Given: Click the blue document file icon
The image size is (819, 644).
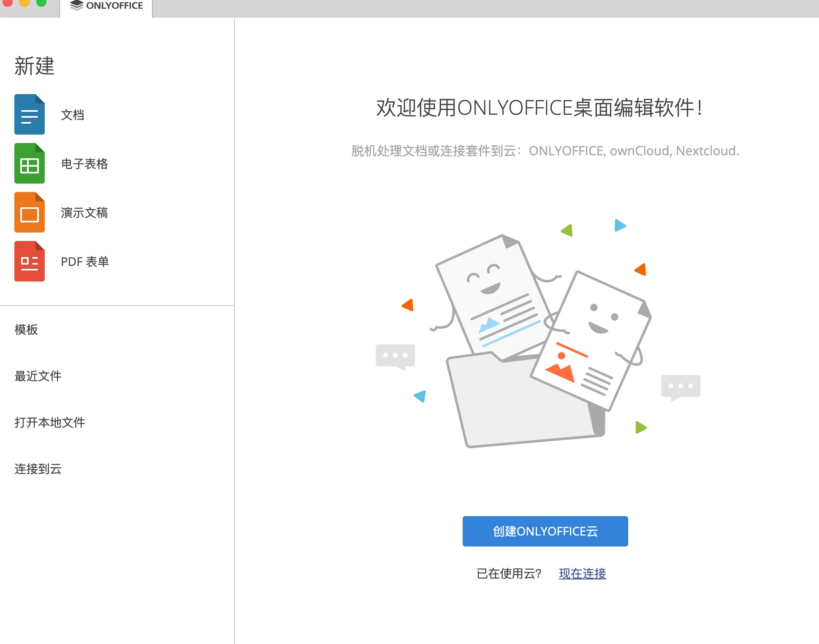Looking at the screenshot, I should 30,114.
